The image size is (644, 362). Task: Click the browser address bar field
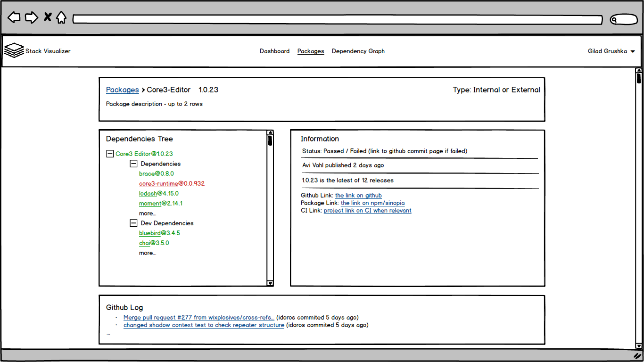[x=338, y=19]
